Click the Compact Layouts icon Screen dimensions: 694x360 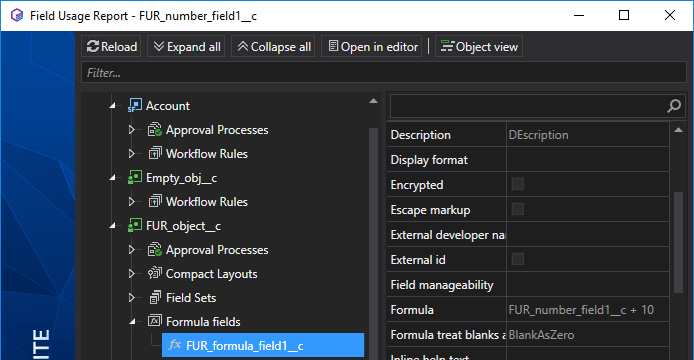(x=154, y=273)
